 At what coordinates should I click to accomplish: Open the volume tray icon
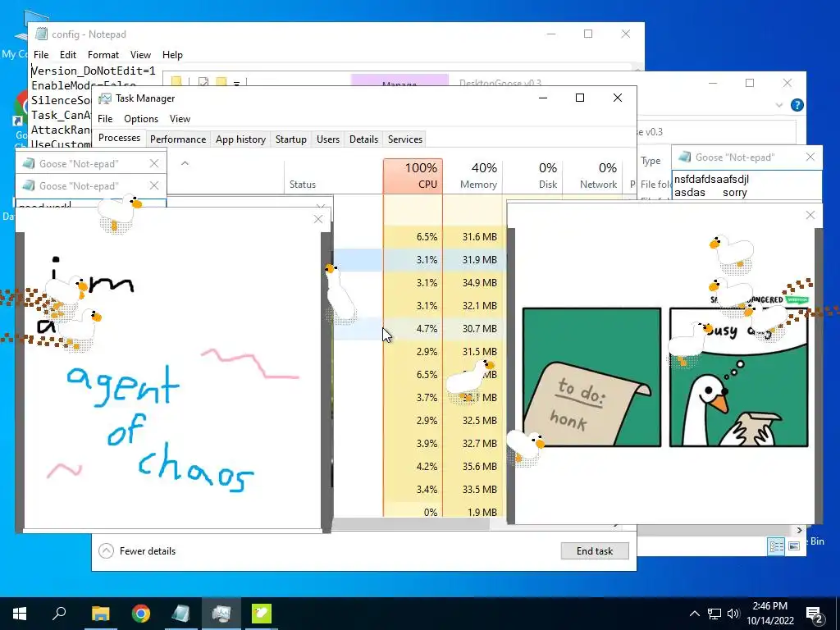[x=733, y=614]
